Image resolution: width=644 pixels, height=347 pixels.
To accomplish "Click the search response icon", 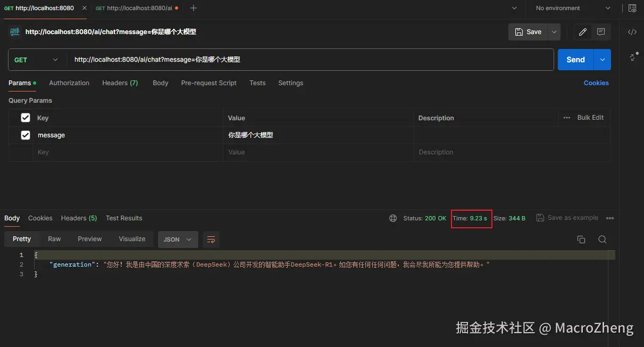I will point(602,239).
